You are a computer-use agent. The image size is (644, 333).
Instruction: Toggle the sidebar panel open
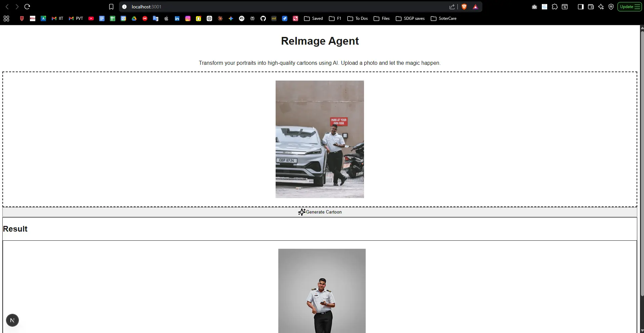coord(580,7)
